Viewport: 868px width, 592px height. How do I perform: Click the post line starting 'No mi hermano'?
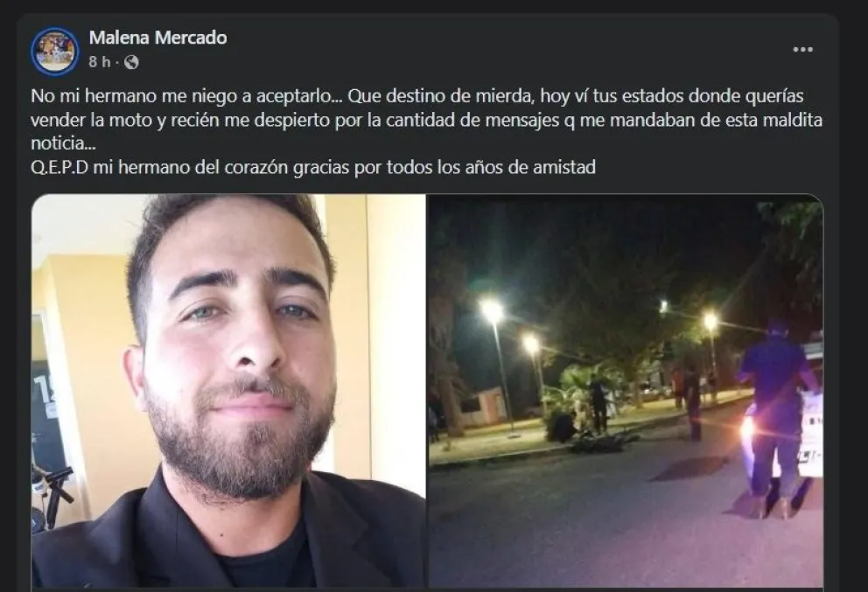coord(417,95)
